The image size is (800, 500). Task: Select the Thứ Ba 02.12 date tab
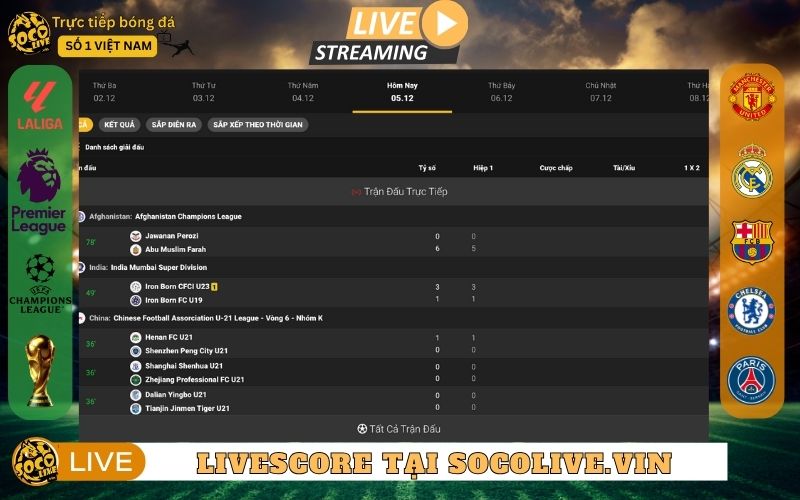pos(105,92)
